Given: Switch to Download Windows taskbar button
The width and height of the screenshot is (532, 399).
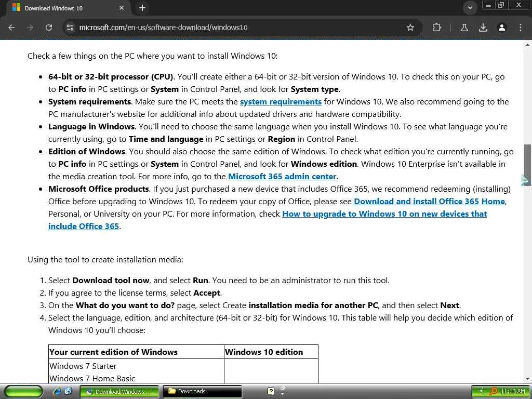Looking at the screenshot, I should 119,392.
